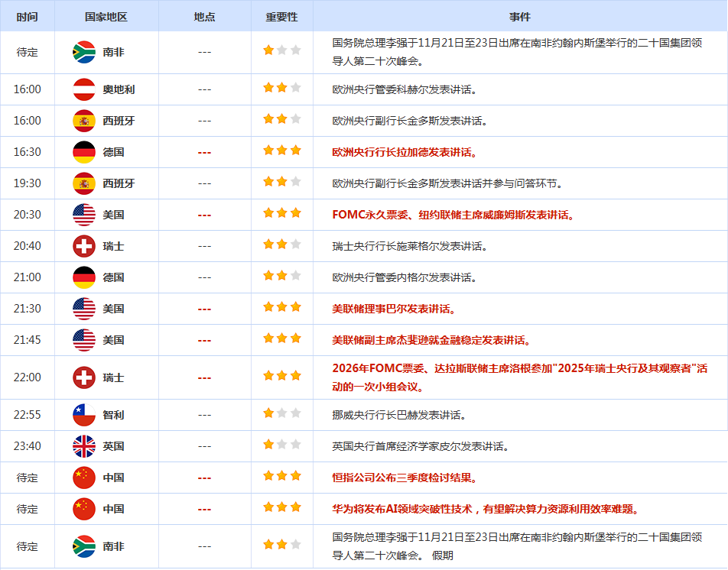Select the 国家地区 column header

[106, 17]
